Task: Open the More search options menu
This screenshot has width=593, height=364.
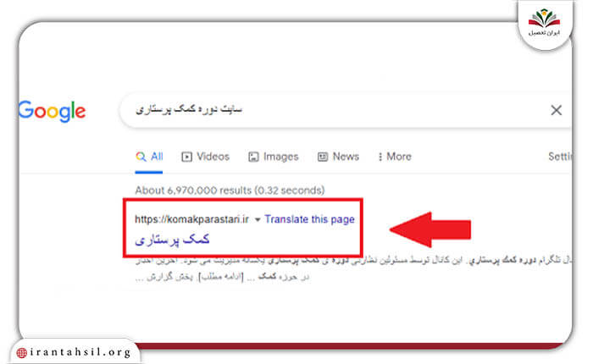Action: 395,157
